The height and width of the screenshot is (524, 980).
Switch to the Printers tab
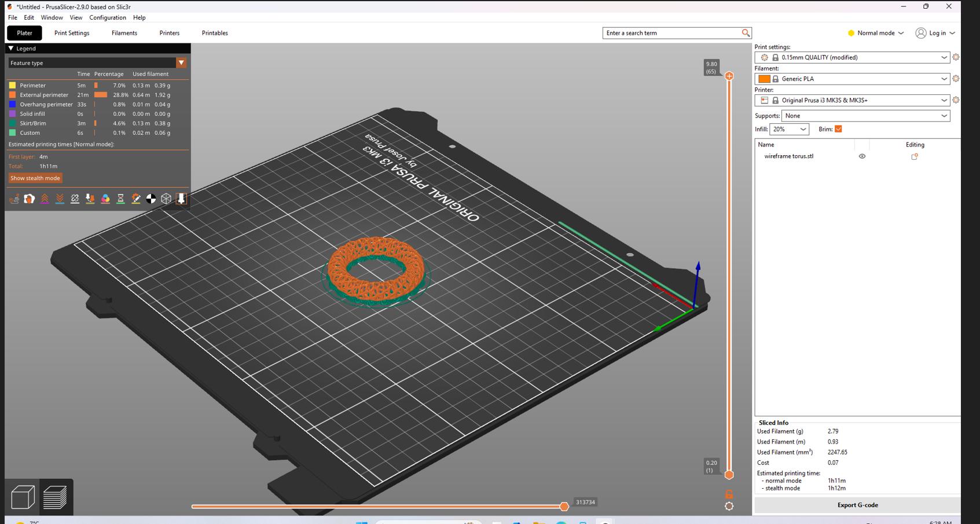pos(170,33)
